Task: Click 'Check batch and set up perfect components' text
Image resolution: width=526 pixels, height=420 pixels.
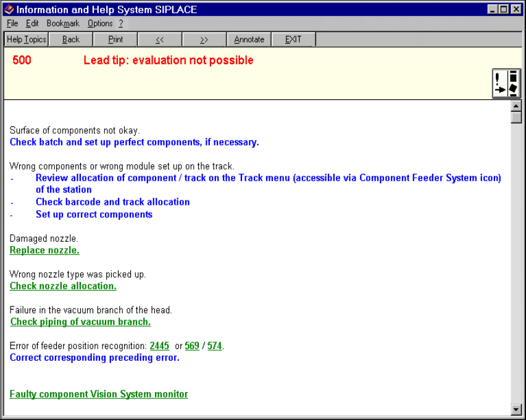Action: point(134,142)
